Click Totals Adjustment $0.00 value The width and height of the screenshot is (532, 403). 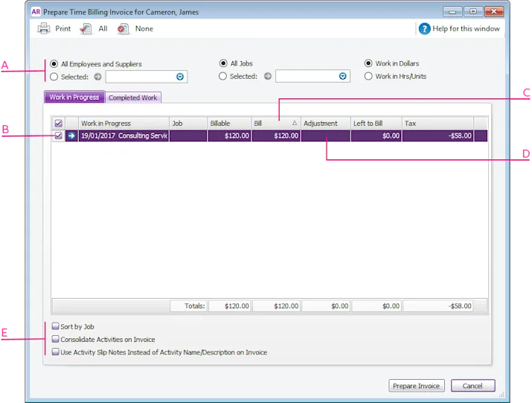tap(326, 306)
